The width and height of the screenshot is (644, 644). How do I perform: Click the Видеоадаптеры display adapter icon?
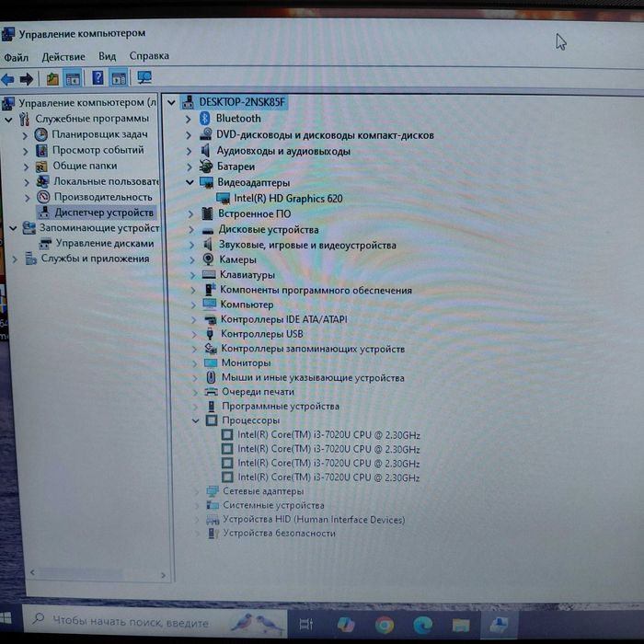(207, 182)
